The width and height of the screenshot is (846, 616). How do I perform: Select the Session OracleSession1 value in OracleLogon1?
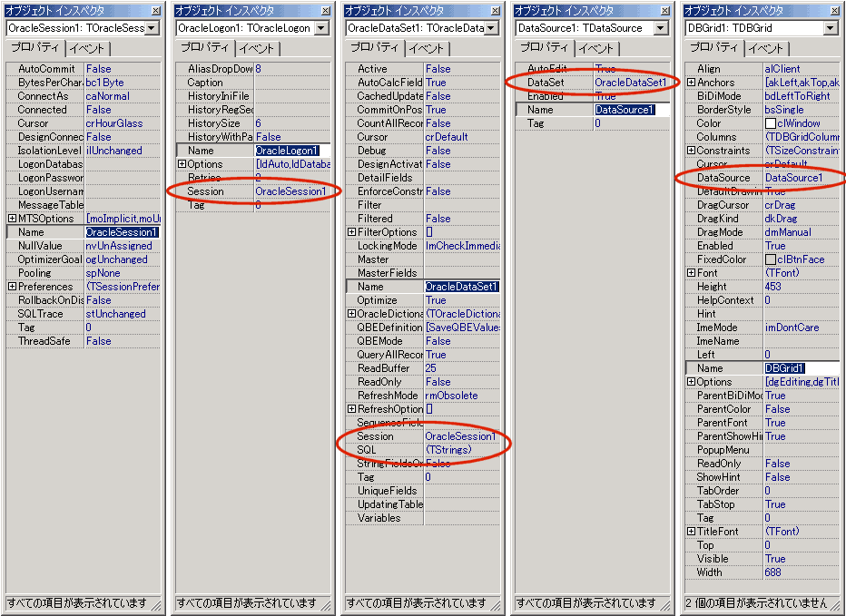(292, 191)
